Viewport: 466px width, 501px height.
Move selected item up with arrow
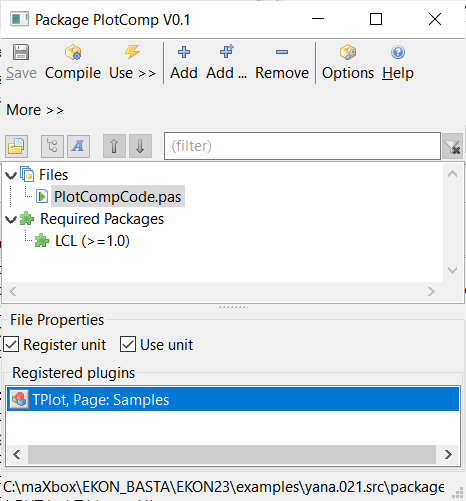click(x=114, y=146)
